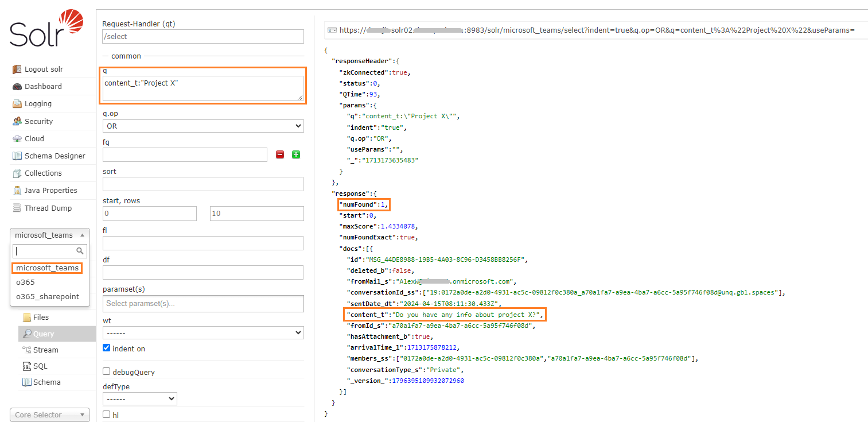Image resolution: width=868 pixels, height=422 pixels.
Task: Open the SQL section of the collection
Action: [x=40, y=366]
